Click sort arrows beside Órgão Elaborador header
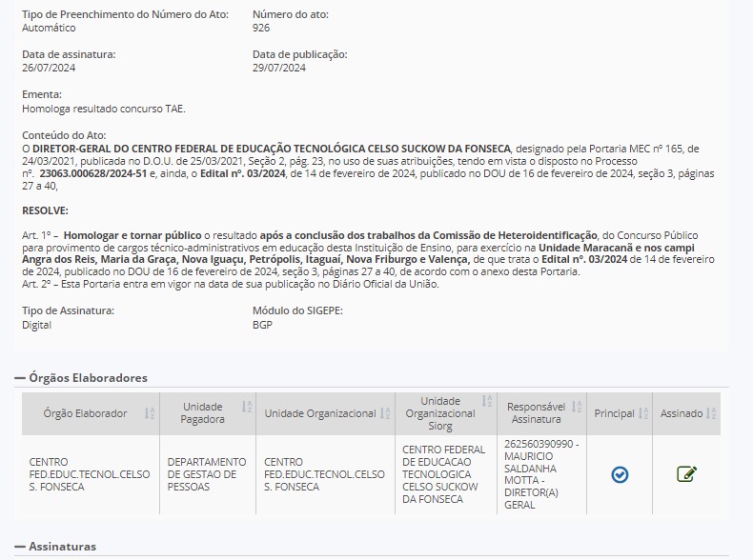The image size is (753, 560). tap(150, 413)
